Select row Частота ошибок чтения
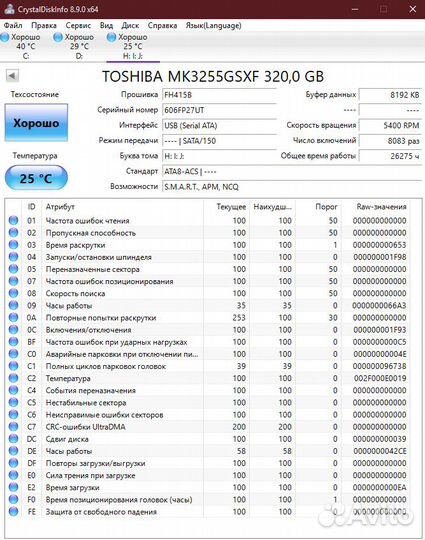 point(208,220)
